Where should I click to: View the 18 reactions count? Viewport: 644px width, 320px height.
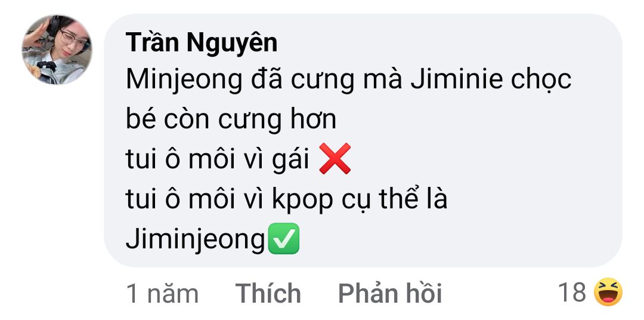(x=572, y=293)
